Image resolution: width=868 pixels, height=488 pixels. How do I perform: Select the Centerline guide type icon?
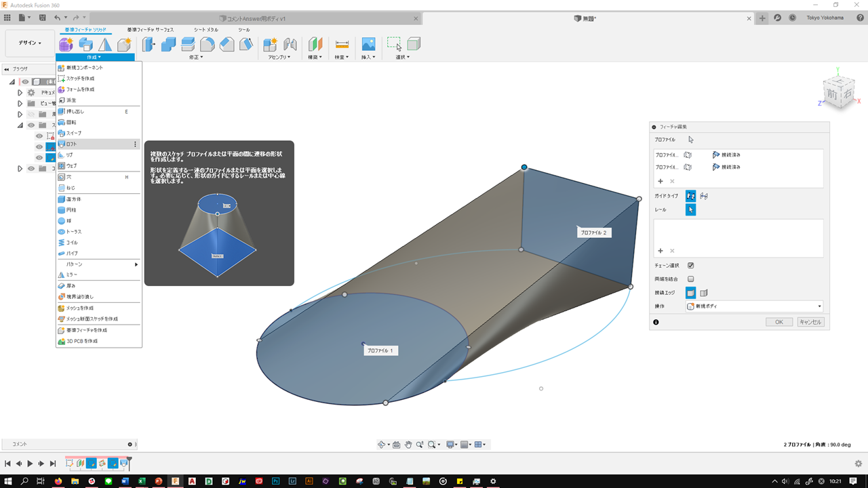pyautogui.click(x=704, y=196)
